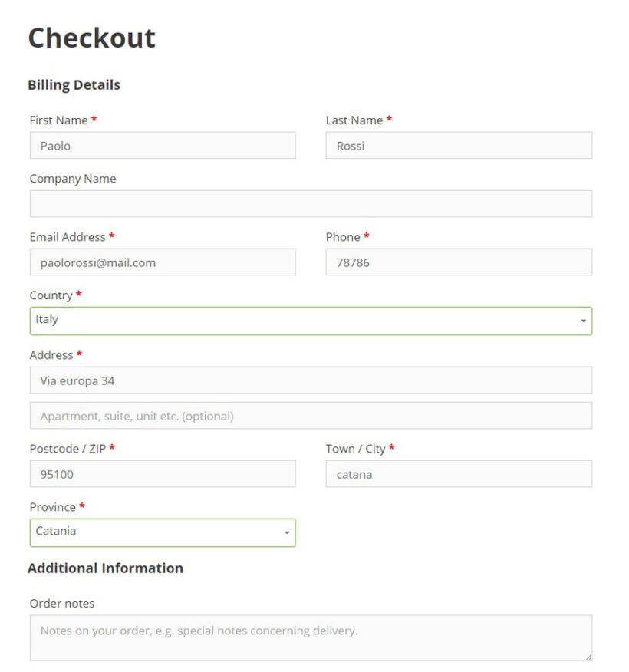
Task: Click the Billing Details section heading
Action: [74, 84]
